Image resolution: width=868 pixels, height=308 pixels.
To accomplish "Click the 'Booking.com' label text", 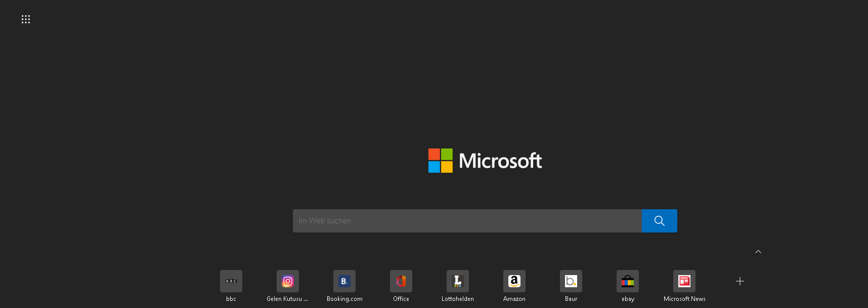I will pos(344,299).
